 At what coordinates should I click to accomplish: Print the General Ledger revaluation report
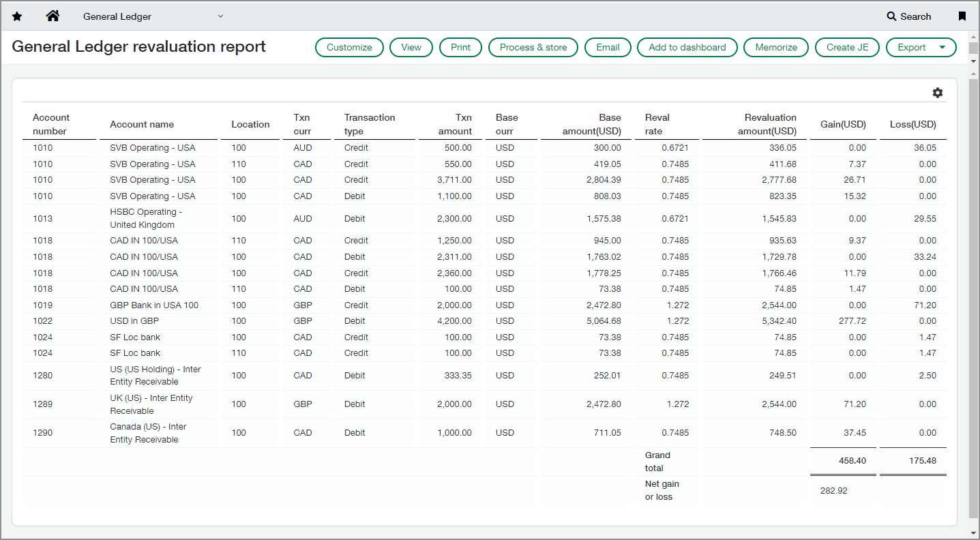click(460, 47)
